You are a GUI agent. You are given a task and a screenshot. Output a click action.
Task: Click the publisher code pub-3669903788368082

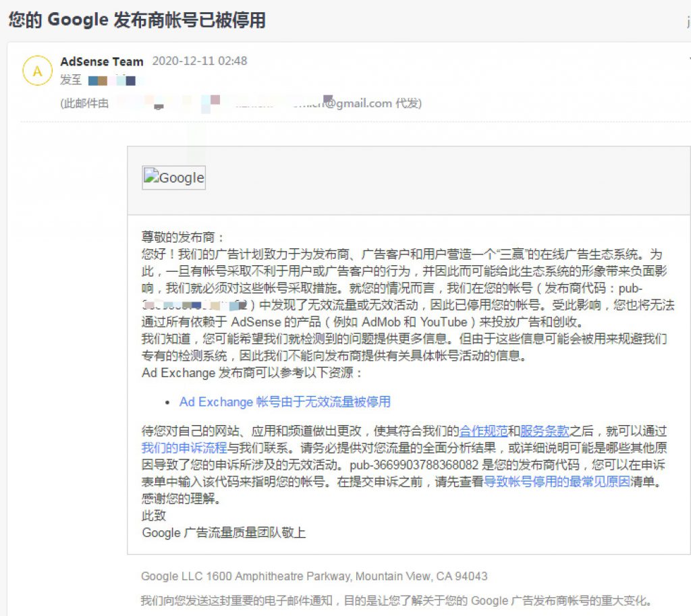click(414, 465)
